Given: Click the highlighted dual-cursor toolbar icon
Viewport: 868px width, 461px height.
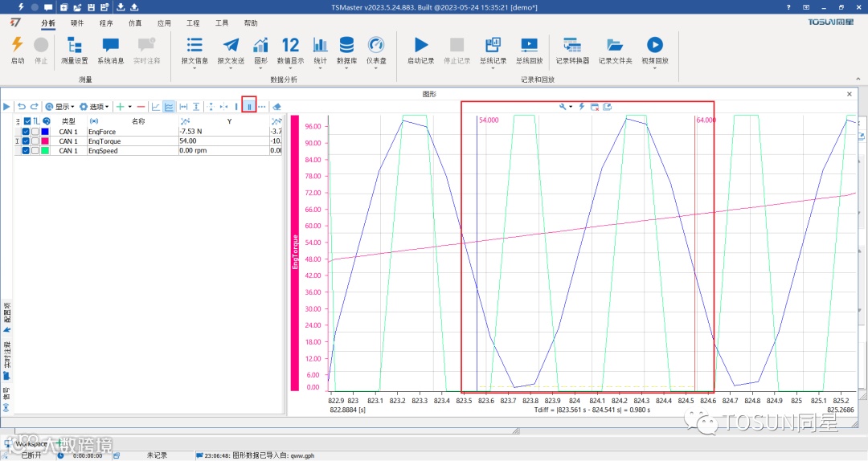Looking at the screenshot, I should point(249,106).
